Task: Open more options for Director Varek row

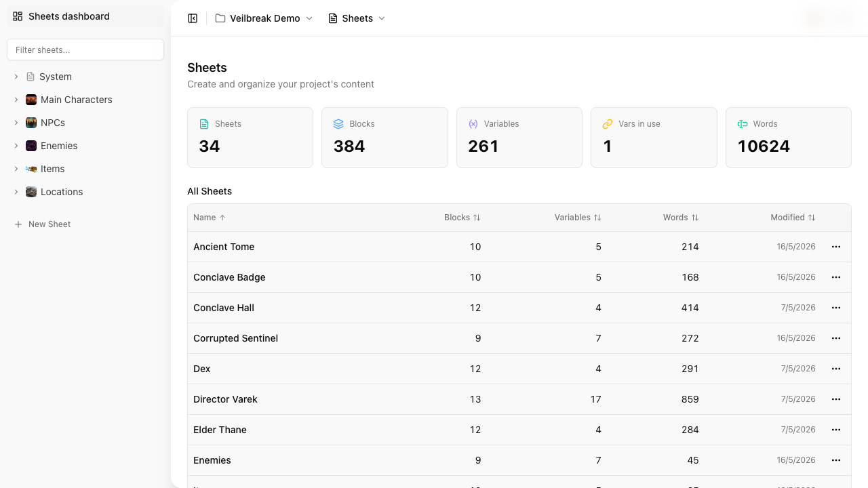Action: coord(836,399)
